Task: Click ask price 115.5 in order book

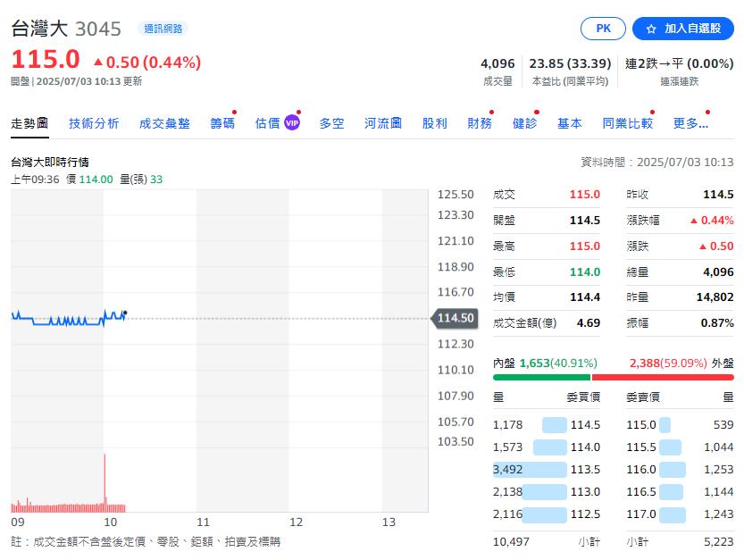Action: tap(641, 447)
